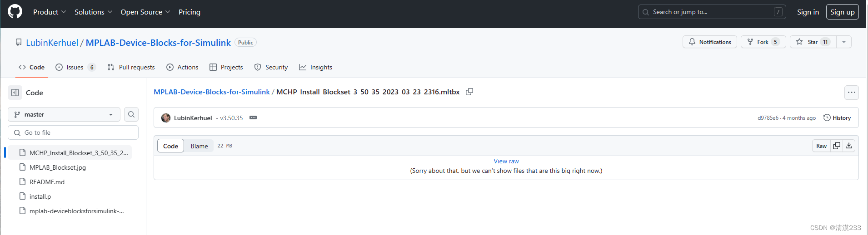Select the Blame view toggle
The image size is (868, 235).
199,146
